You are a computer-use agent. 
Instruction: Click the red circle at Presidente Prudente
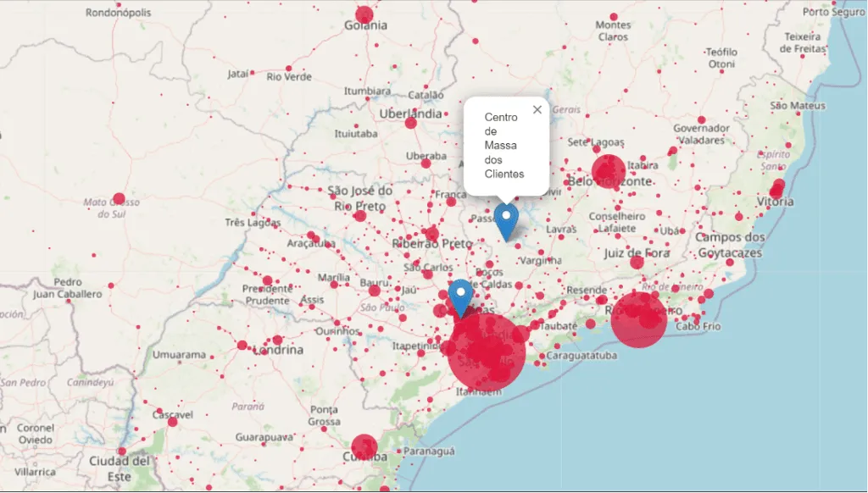click(x=267, y=280)
